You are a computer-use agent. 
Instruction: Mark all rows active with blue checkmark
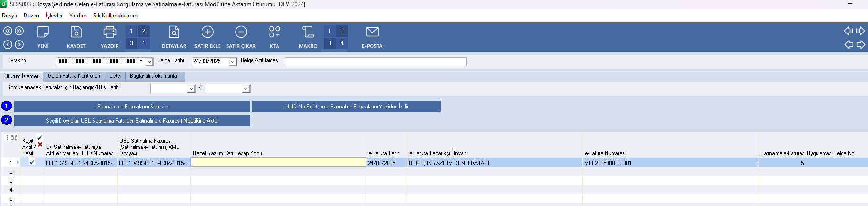[x=40, y=138]
